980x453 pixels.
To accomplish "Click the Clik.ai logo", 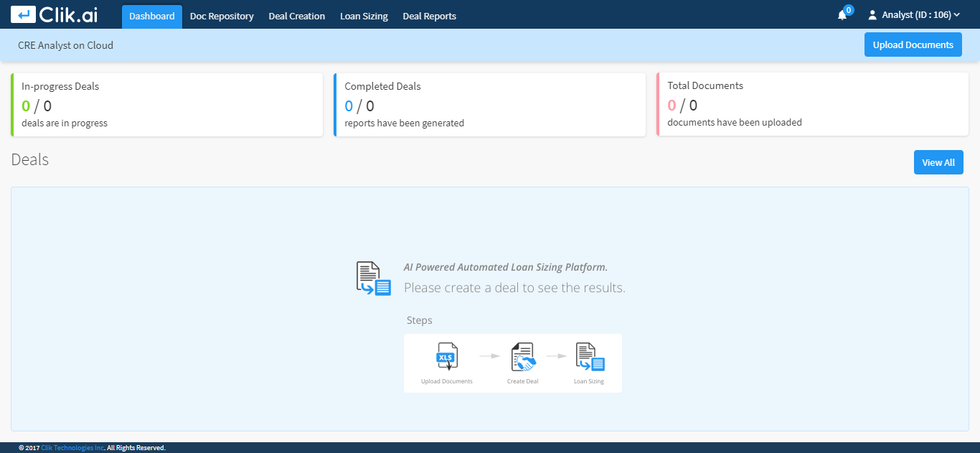I will click(x=54, y=14).
